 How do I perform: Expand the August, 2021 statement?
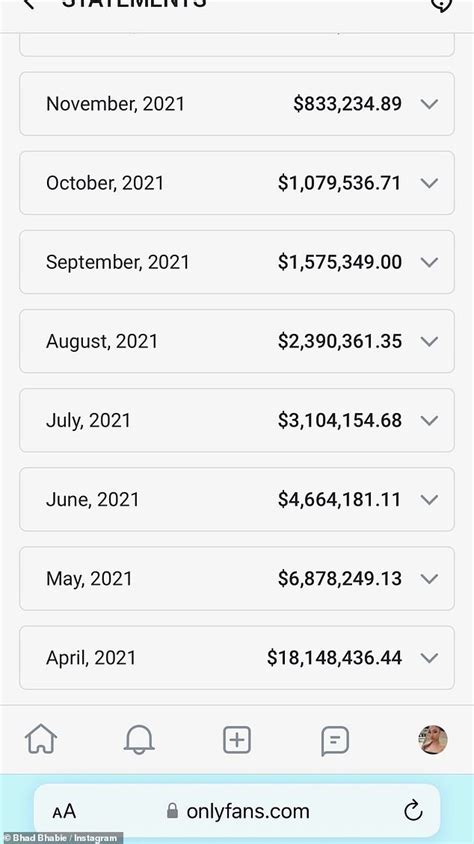237,341
